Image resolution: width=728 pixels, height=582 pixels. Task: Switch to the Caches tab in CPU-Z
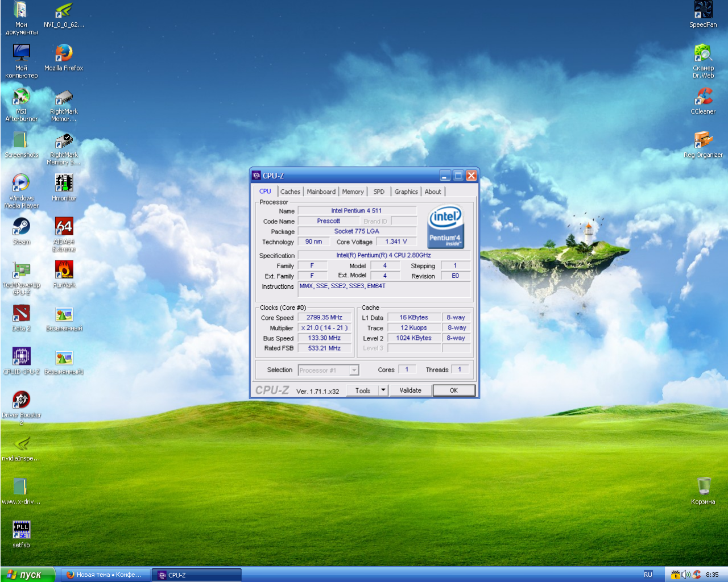[290, 192]
